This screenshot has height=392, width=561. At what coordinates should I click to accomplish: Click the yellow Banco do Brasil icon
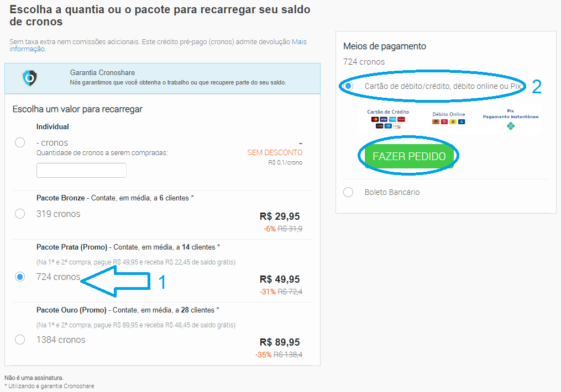453,122
